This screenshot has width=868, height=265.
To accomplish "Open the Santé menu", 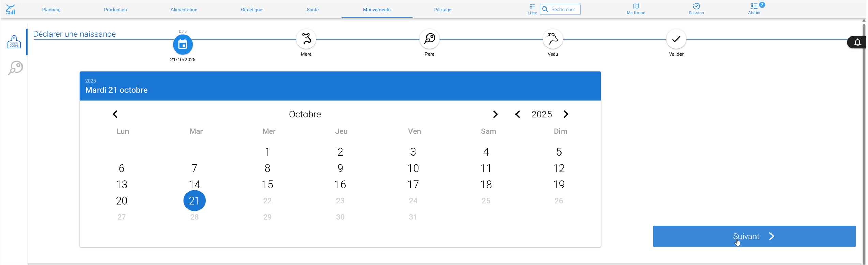I will 313,10.
